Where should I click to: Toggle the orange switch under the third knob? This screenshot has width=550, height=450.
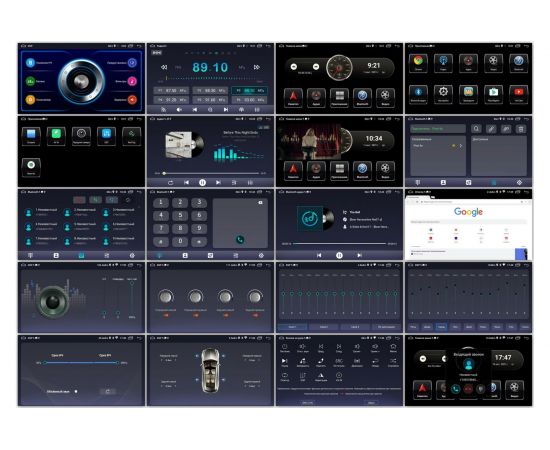tap(226, 315)
